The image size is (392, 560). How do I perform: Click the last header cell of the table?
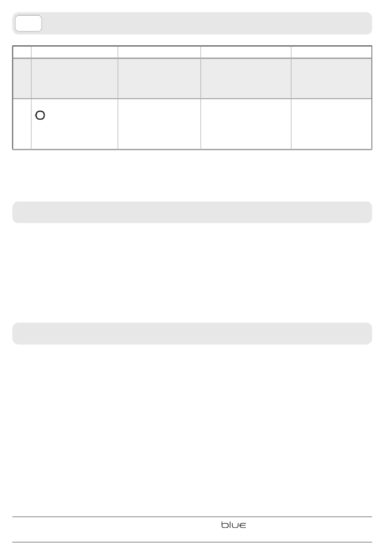click(x=331, y=52)
